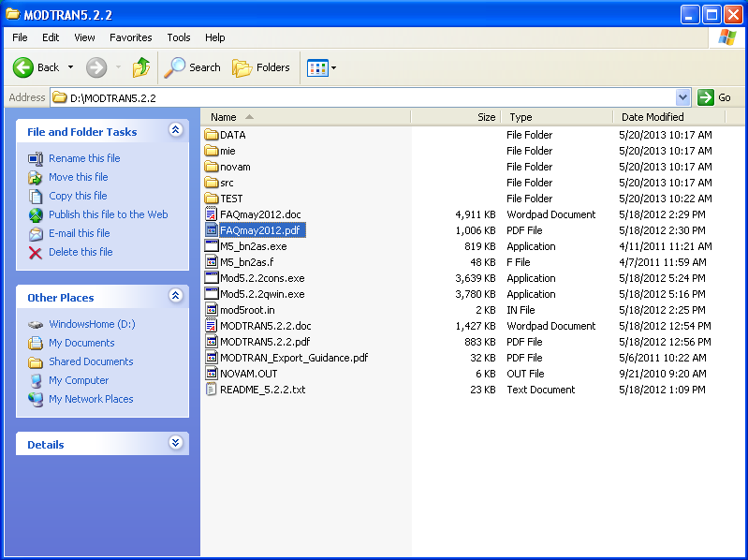Select Mod5.2.2cons.exe application icon
The width and height of the screenshot is (748, 560).
(211, 277)
